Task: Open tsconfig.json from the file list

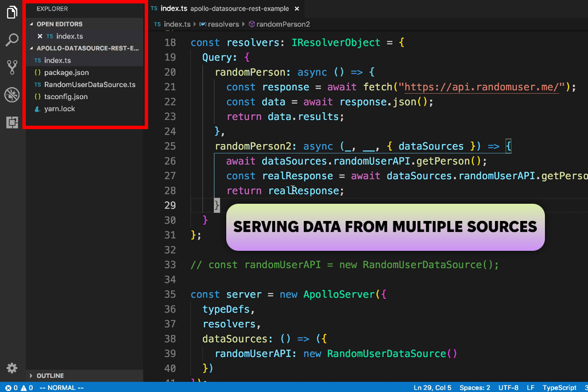Action: tap(65, 96)
